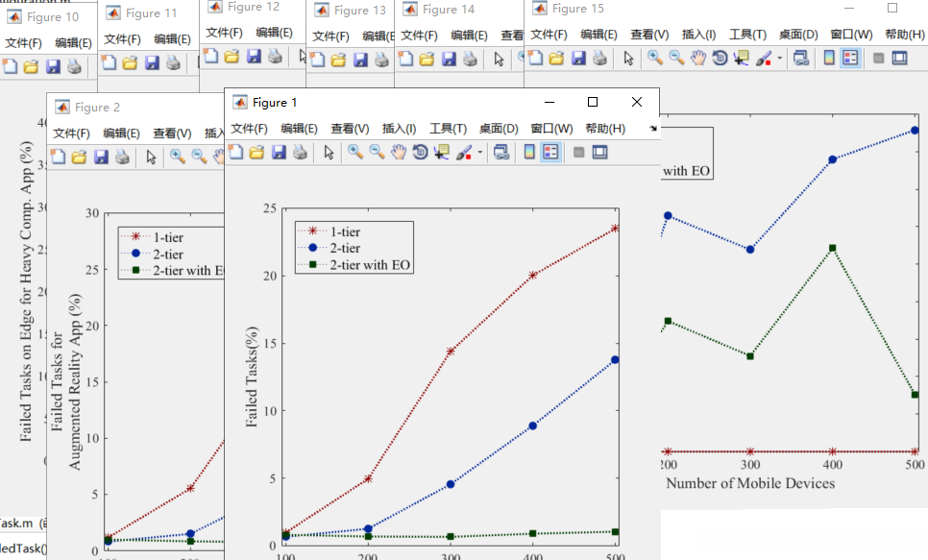
Task: Click Zoom In icon in Figure 15 toolbar
Action: pos(654,58)
